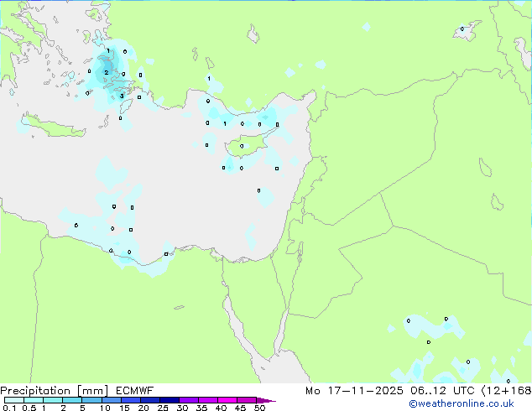Click the 5–10 mm legend swatch
The image size is (532, 411).
(91, 400)
